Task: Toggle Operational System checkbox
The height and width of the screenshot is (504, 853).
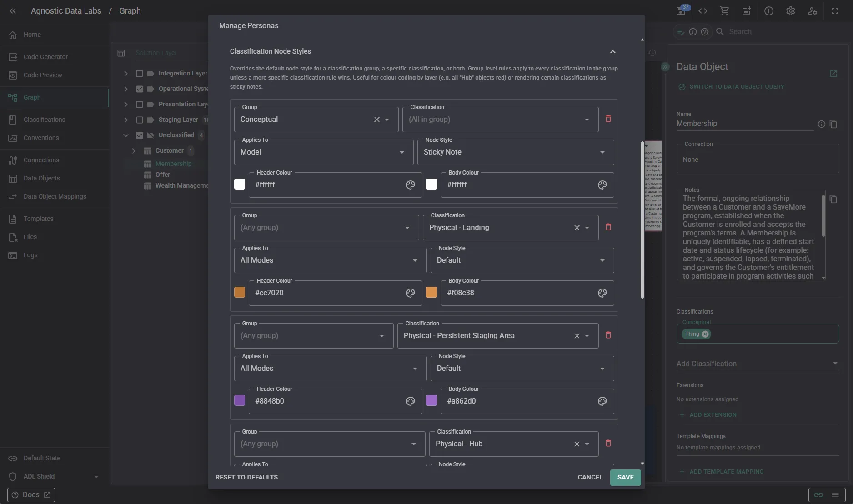Action: [140, 89]
